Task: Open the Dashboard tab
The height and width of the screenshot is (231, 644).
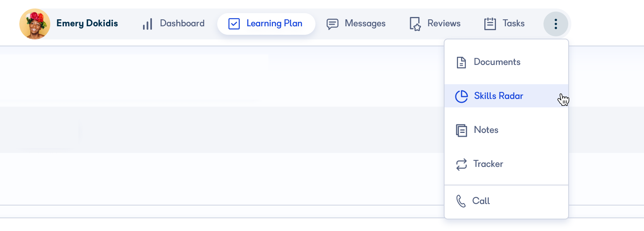Action: 174,24
